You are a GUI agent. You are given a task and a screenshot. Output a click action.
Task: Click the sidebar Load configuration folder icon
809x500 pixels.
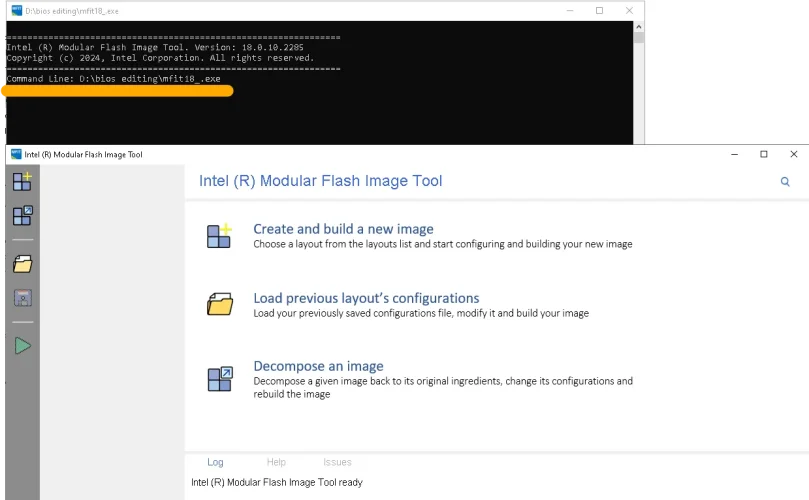(22, 264)
